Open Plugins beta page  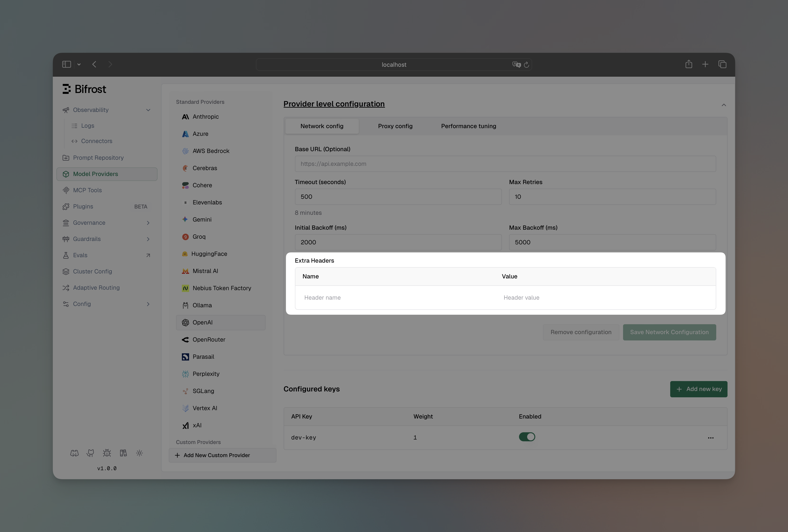click(107, 206)
